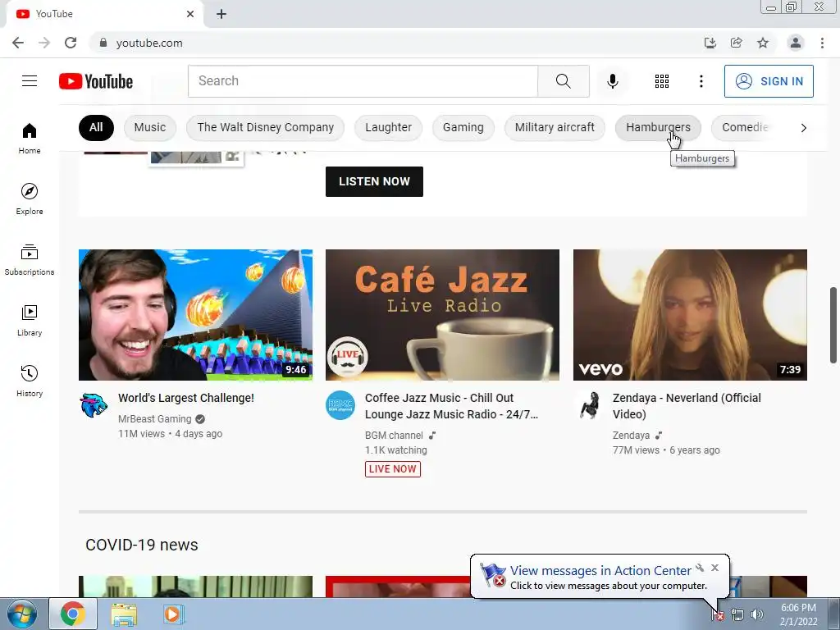
Task: Open Coffee Jazz Music video title
Action: tap(451, 406)
